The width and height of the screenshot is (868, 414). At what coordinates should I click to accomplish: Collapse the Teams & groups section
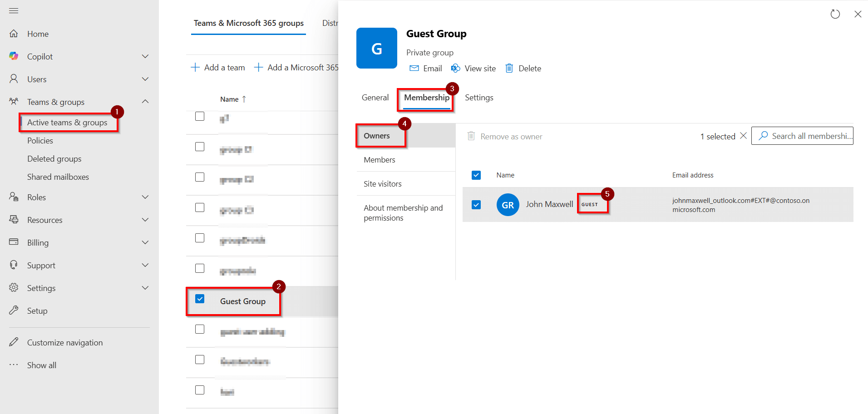[145, 102]
